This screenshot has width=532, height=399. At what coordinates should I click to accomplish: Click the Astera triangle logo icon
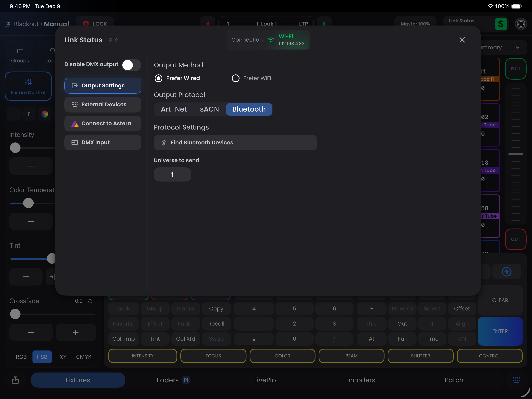tap(75, 124)
